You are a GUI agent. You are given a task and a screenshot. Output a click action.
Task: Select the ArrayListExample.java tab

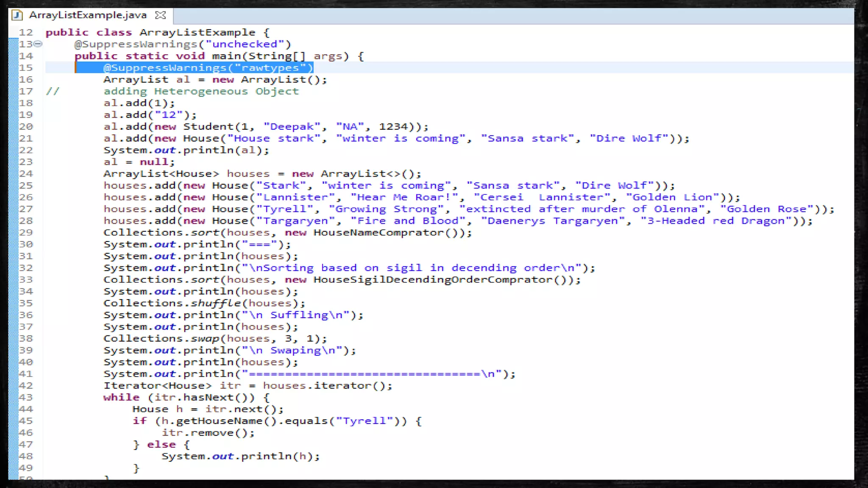[88, 16]
